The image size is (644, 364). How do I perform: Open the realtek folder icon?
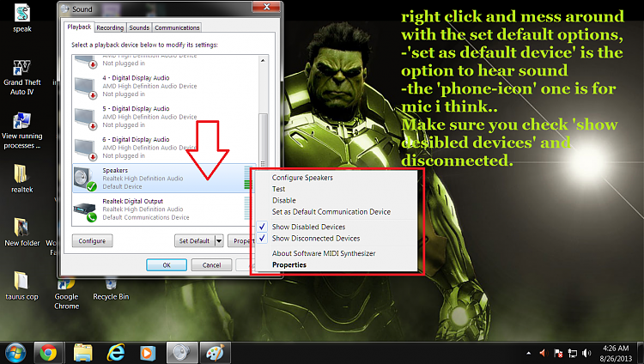(21, 179)
